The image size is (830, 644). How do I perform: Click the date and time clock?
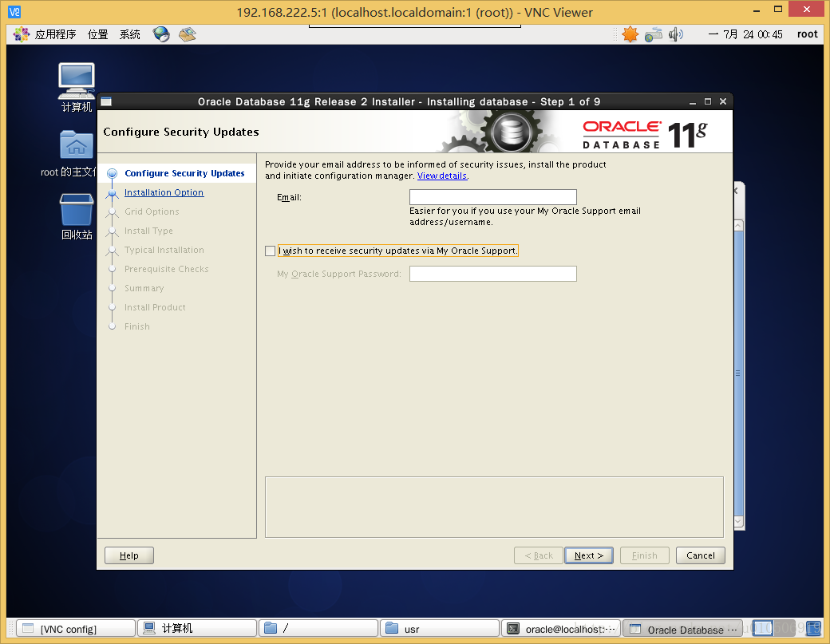pyautogui.click(x=746, y=34)
